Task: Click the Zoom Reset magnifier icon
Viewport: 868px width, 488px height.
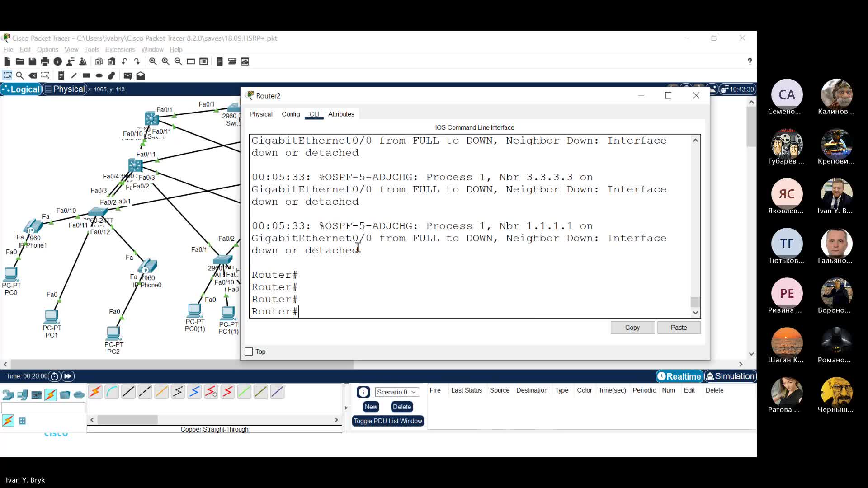Action: (x=166, y=61)
